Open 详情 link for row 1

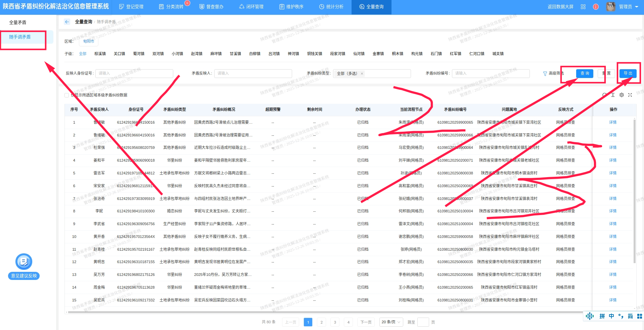pyautogui.click(x=613, y=122)
